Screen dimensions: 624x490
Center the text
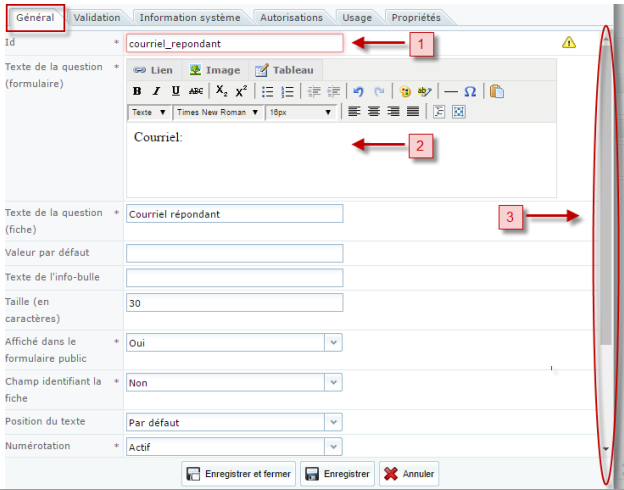pyautogui.click(x=374, y=111)
